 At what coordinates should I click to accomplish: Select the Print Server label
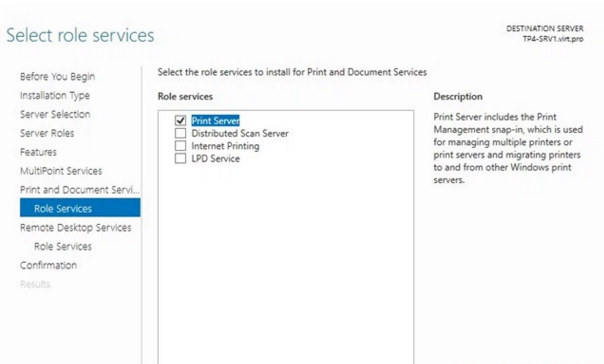pos(215,121)
